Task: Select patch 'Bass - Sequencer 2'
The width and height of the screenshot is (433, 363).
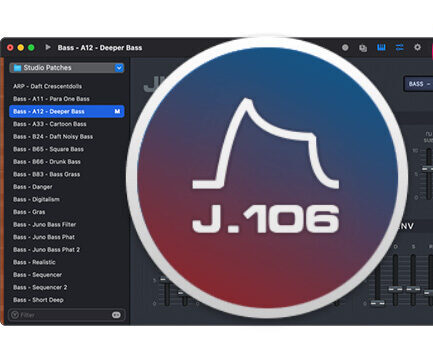Action: click(x=40, y=287)
